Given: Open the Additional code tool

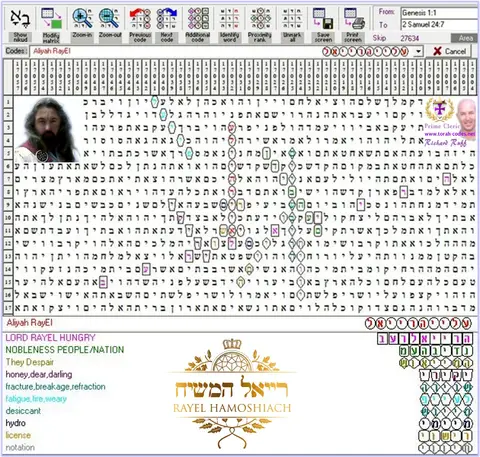Looking at the screenshot, I should [x=198, y=19].
